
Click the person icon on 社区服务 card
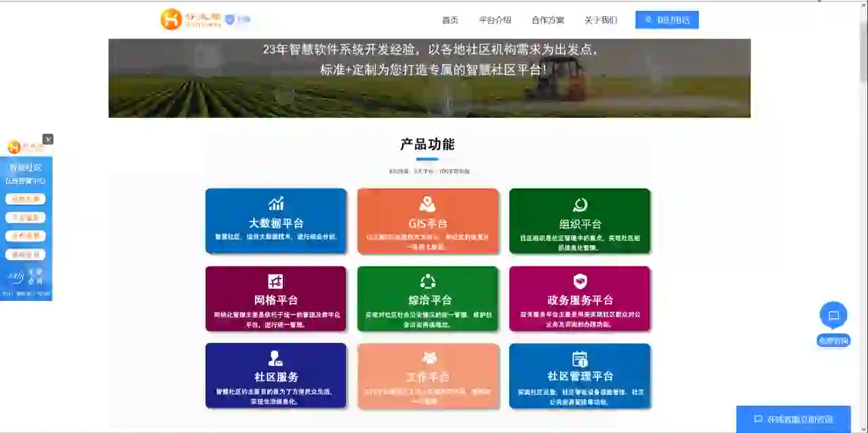275,358
